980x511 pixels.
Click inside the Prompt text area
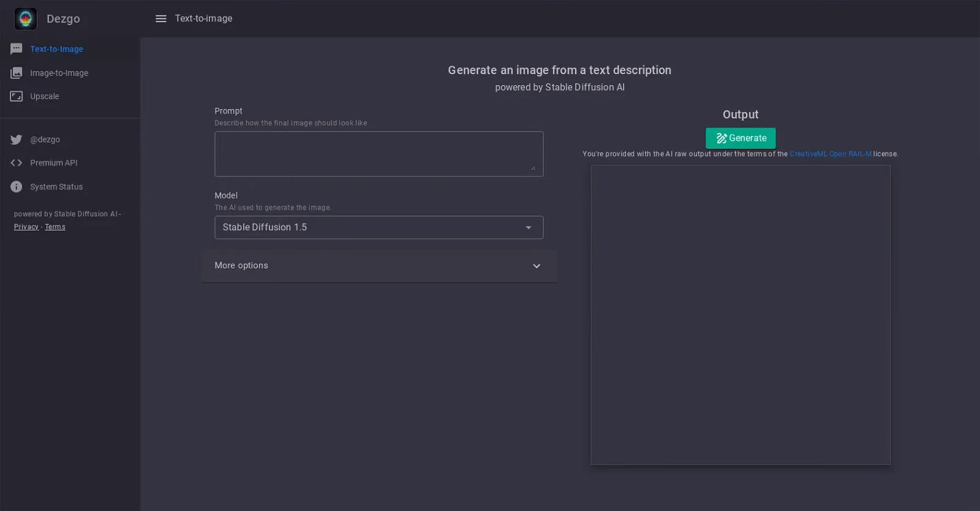coord(379,154)
